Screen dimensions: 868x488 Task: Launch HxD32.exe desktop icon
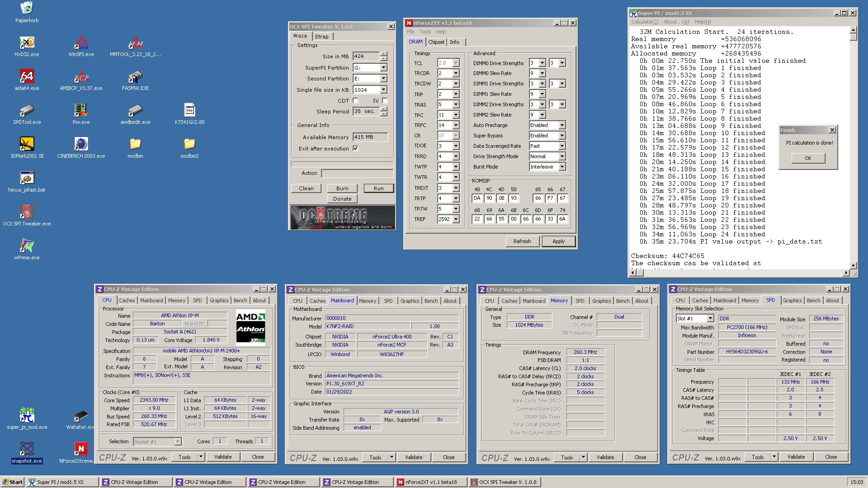pyautogui.click(x=27, y=42)
